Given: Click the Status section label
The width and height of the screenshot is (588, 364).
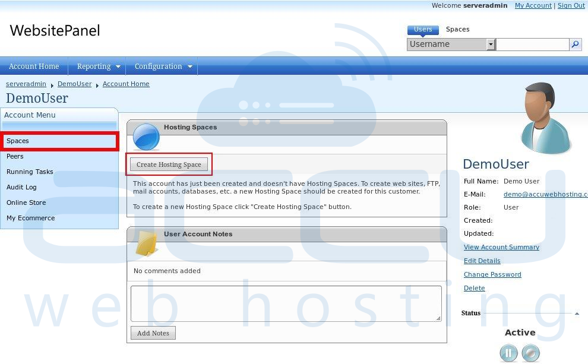Looking at the screenshot, I should [x=470, y=313].
